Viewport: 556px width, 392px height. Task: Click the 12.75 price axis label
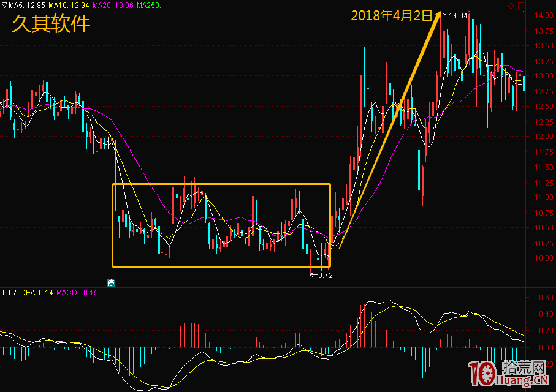click(544, 92)
